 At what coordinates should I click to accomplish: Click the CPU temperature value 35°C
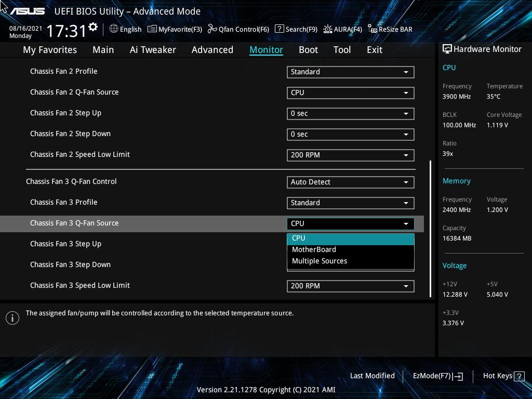point(494,97)
